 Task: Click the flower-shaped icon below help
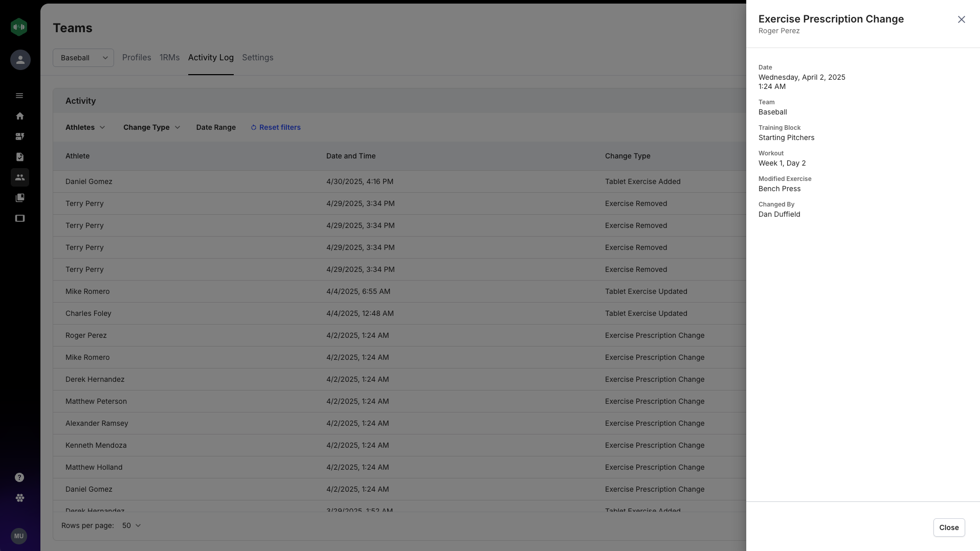[20, 498]
